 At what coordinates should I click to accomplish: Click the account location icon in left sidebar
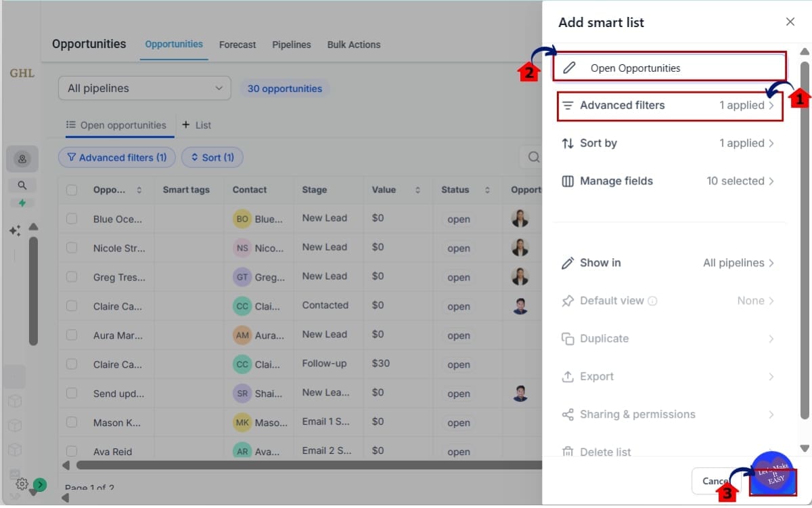pos(22,158)
